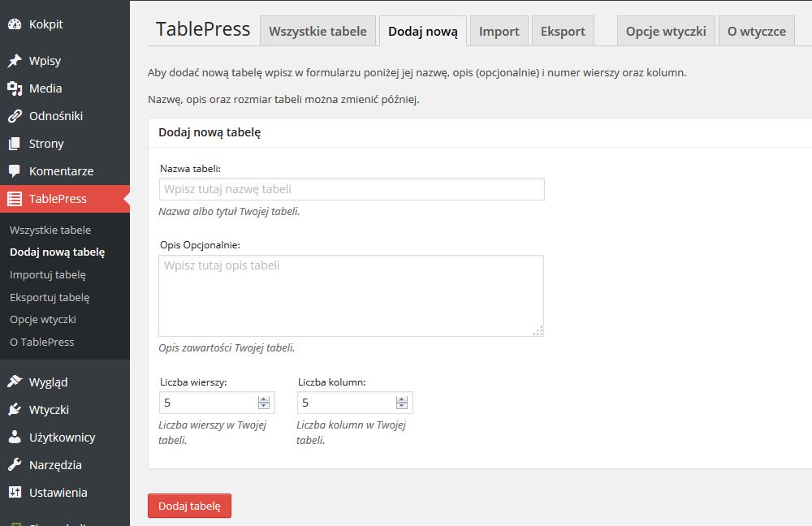Click the Dodaj tabelę button
The height and width of the screenshot is (526, 812).
[189, 506]
